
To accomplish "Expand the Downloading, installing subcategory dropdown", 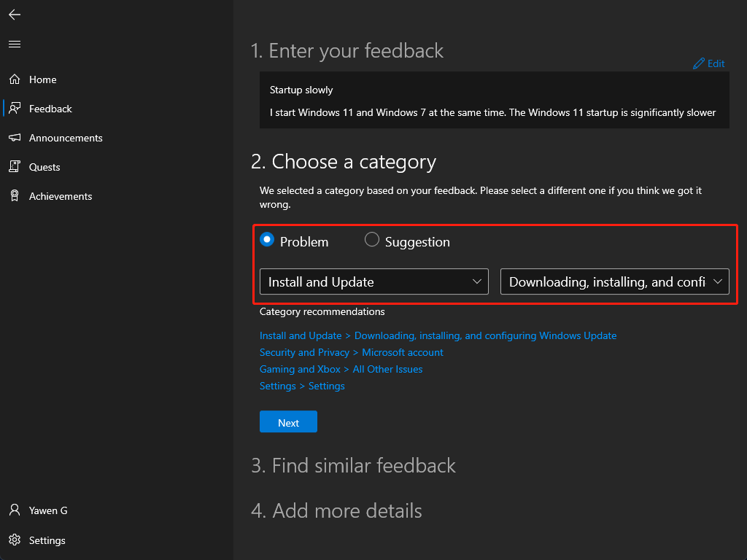I will click(614, 282).
